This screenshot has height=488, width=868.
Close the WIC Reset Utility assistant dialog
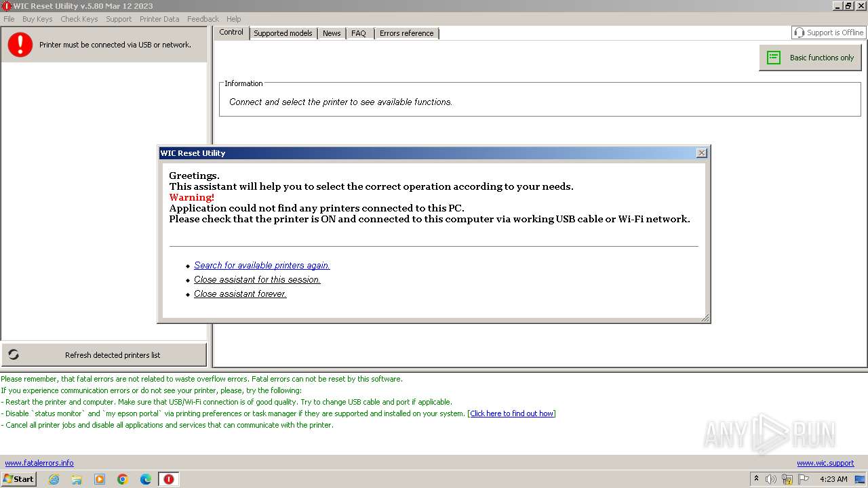[x=702, y=153]
